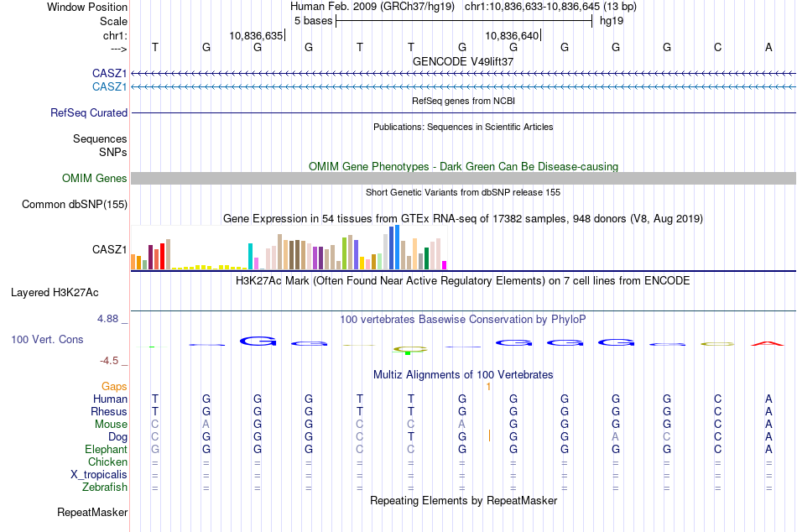The height and width of the screenshot is (532, 797).
Task: Click the 10,836,635 position label
Action: (x=256, y=35)
